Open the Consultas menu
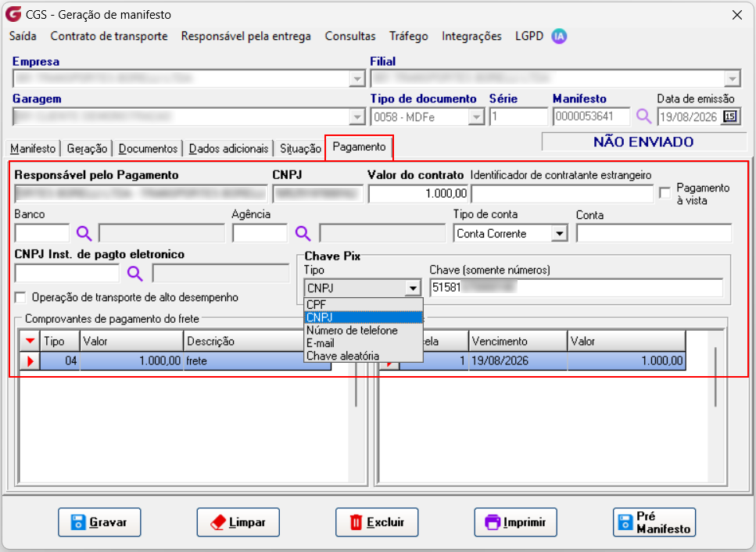The image size is (756, 552). [x=350, y=36]
